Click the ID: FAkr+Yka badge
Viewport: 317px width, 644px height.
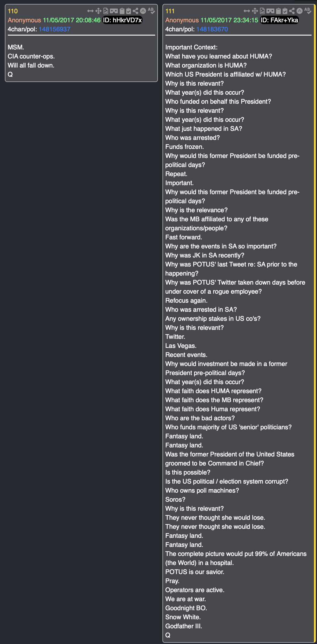coord(279,20)
